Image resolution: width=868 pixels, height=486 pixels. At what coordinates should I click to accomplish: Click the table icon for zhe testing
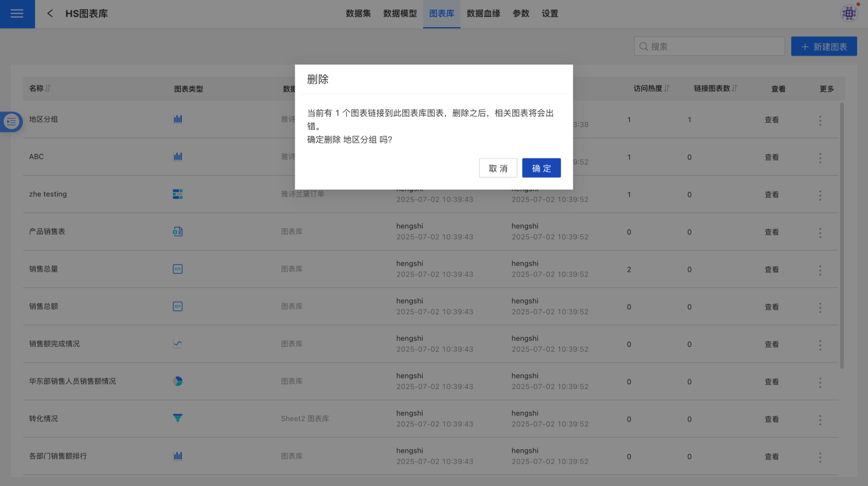click(178, 194)
